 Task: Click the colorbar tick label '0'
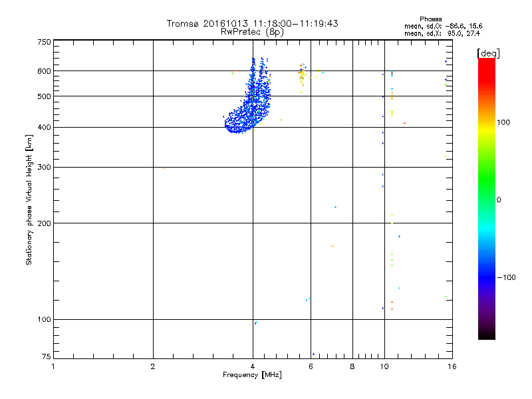499,200
